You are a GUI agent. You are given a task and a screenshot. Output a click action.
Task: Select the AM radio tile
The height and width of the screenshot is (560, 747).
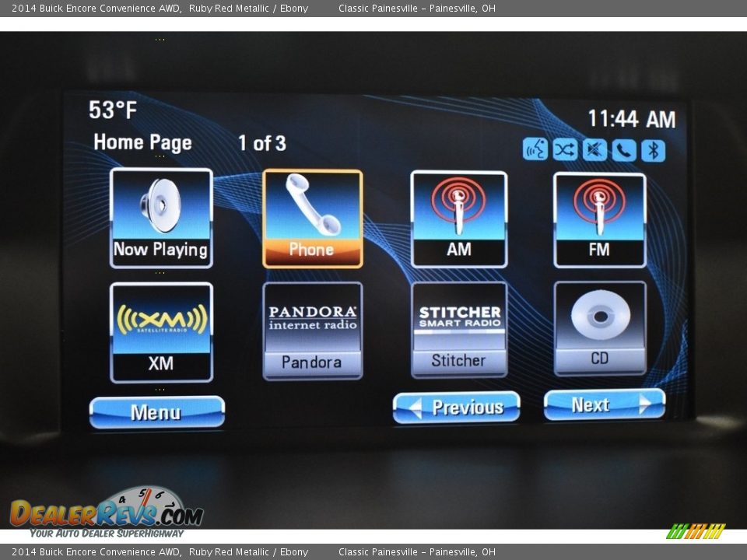(x=459, y=219)
